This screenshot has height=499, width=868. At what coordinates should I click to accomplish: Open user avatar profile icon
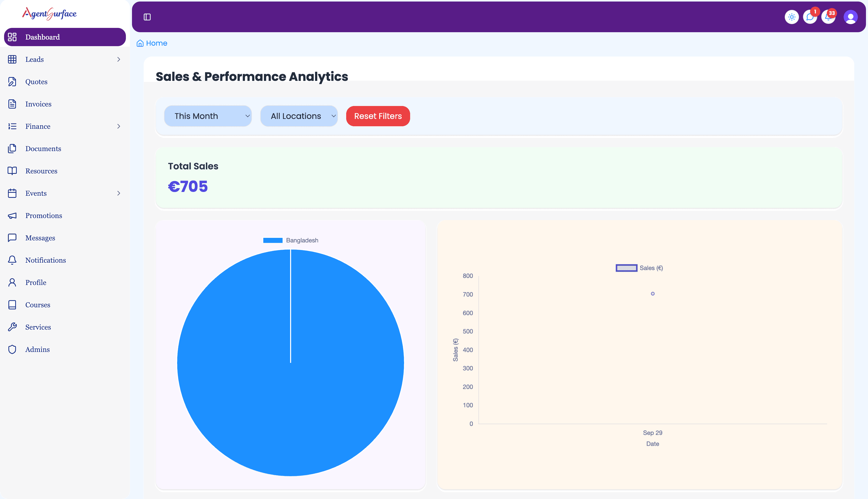pos(850,17)
